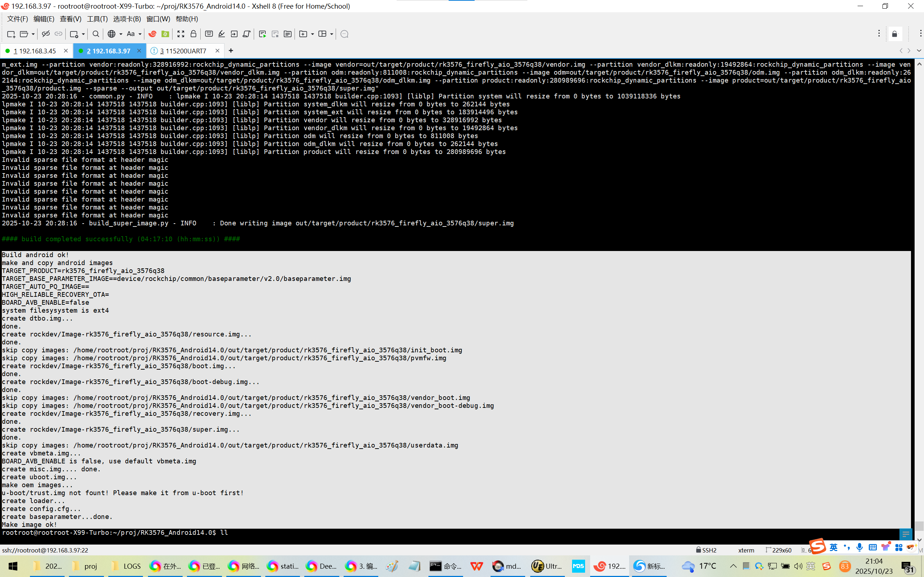Image resolution: width=924 pixels, height=577 pixels.
Task: Open the highlight pen tool icon
Action: click(222, 34)
